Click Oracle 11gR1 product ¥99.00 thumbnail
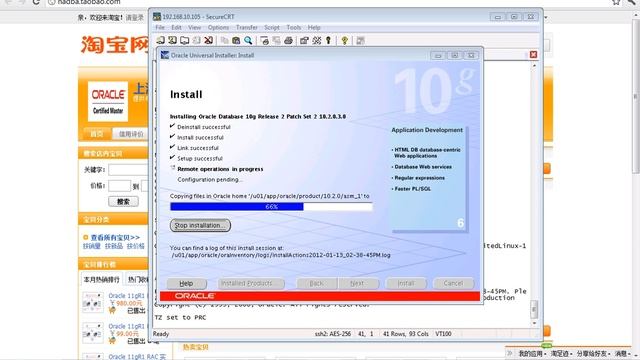The width and height of the screenshot is (640, 360). (93, 333)
